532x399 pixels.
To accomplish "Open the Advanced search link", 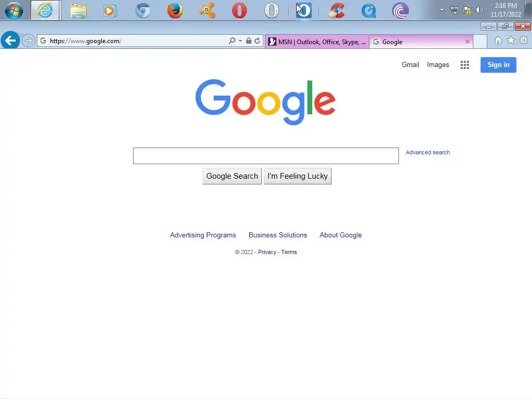I will 428,152.
